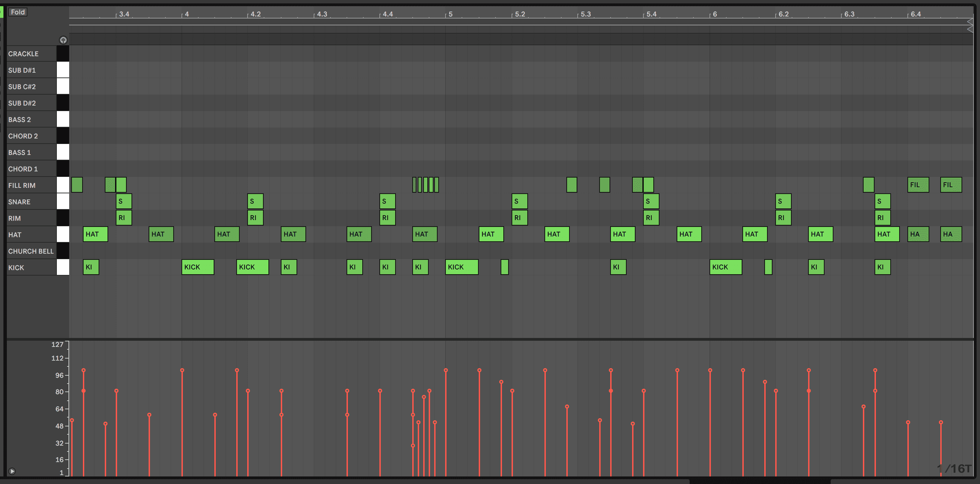Select the KICK note at bar 6
980x484 pixels.
click(x=725, y=267)
